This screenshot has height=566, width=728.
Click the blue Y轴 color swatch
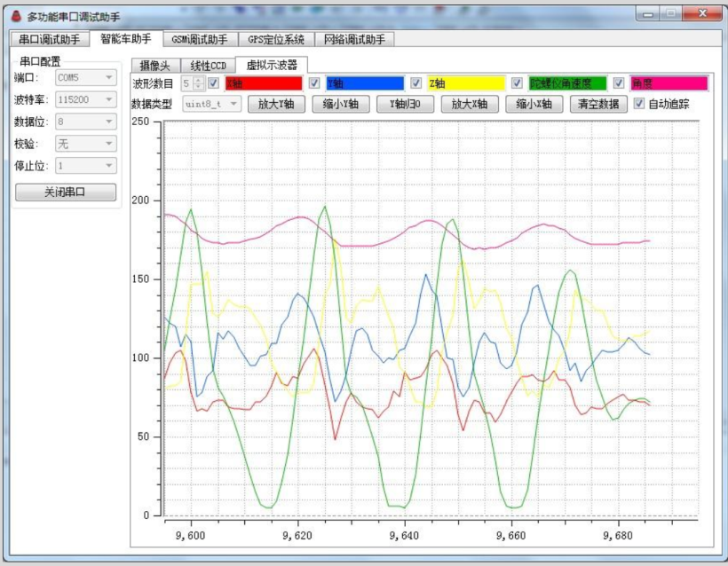click(365, 83)
